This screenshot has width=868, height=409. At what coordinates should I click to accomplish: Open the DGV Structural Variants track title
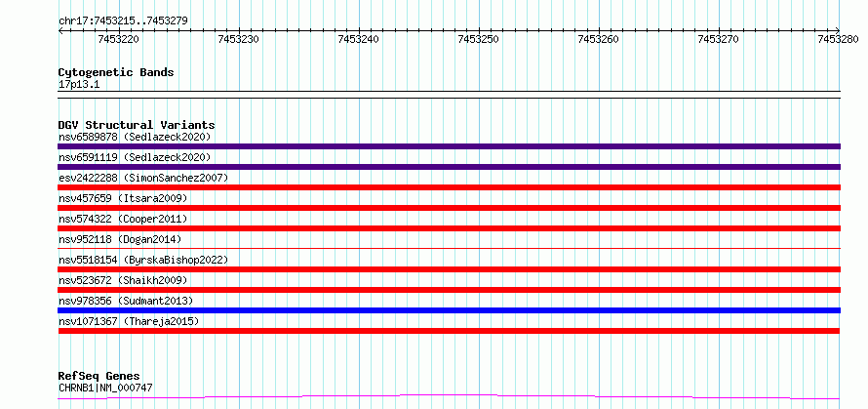[x=137, y=125]
